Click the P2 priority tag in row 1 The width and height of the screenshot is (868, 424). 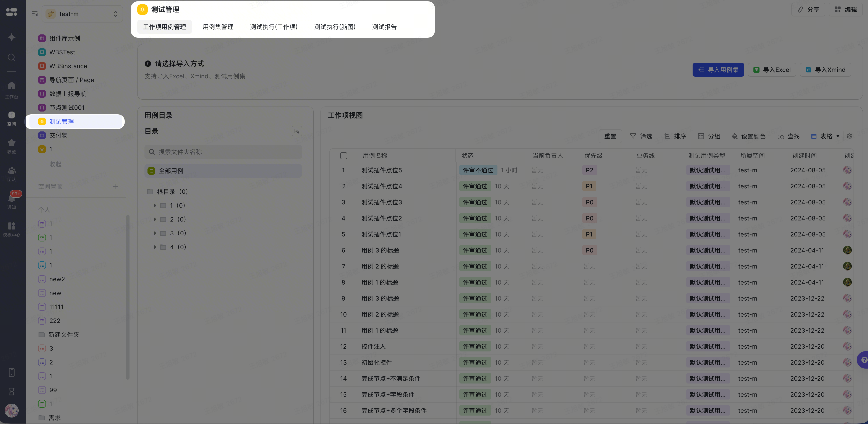(589, 170)
